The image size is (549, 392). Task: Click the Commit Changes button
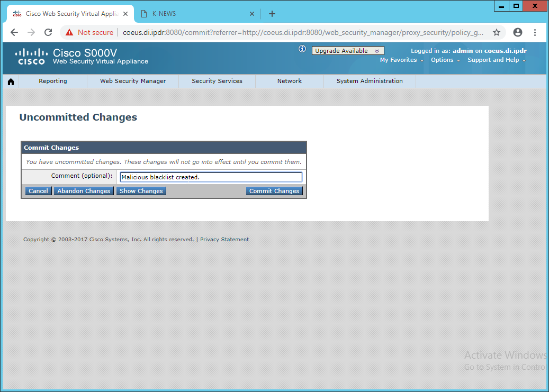coord(274,191)
